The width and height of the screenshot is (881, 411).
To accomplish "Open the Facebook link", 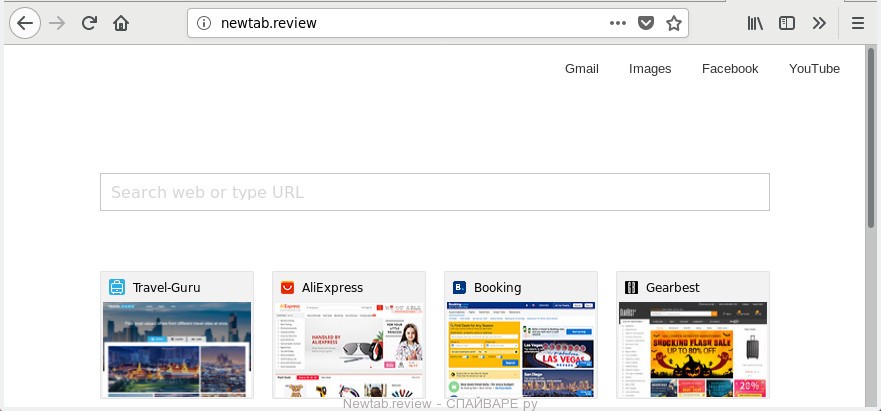I will pos(730,69).
